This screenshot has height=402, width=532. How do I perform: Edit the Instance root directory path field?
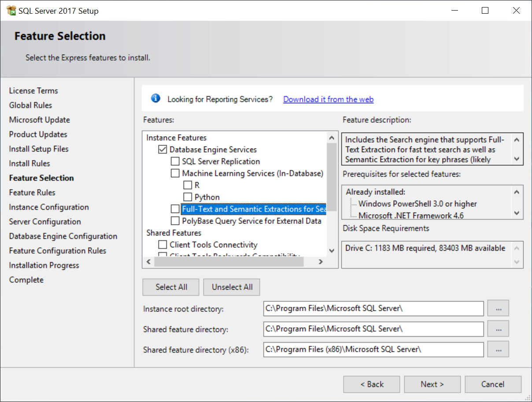(373, 309)
